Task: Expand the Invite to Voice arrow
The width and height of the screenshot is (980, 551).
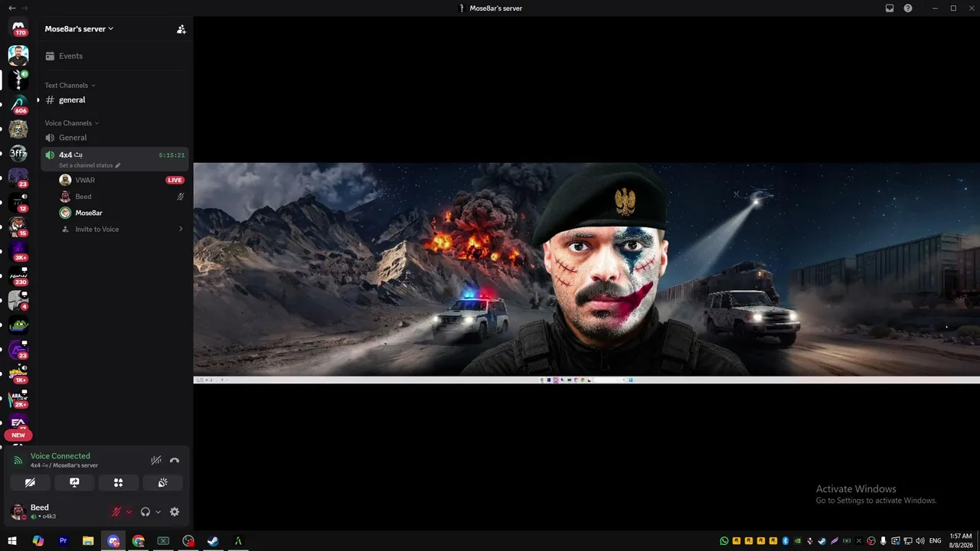Action: tap(181, 229)
